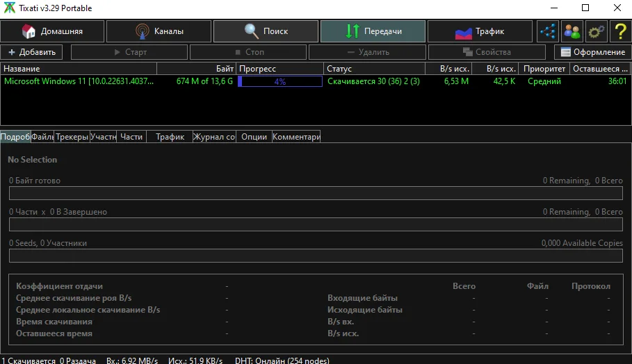Switch to the Опции options tab
This screenshot has height=364, width=632.
[254, 137]
